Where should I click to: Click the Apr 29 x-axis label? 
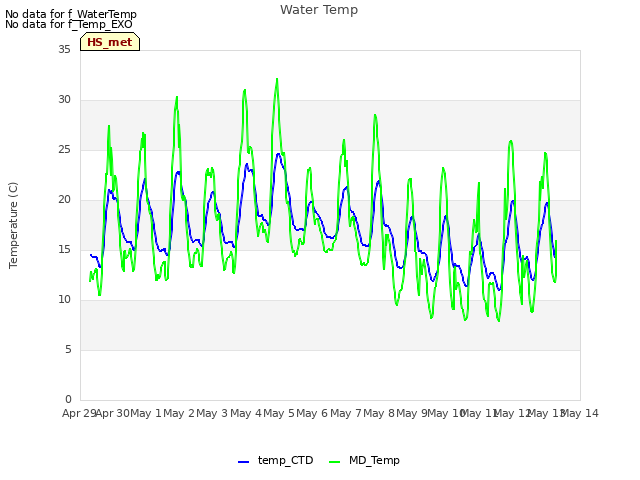[x=79, y=413]
